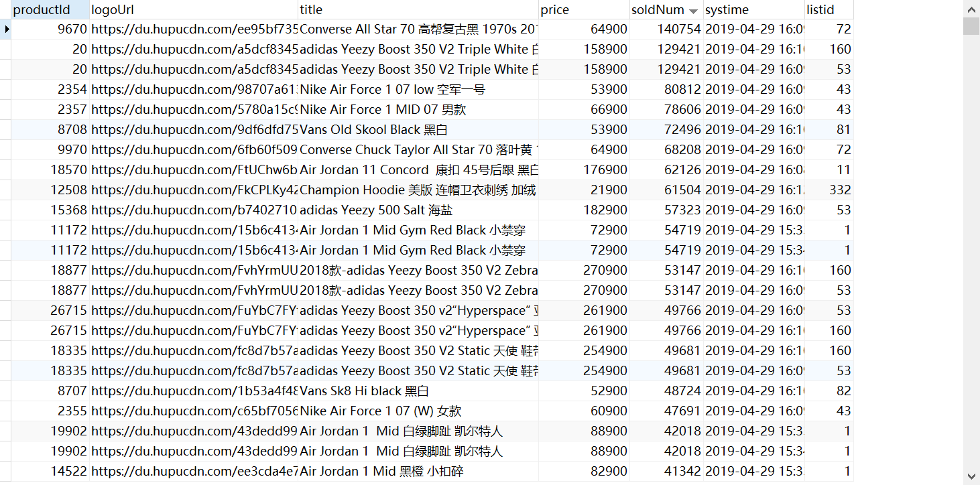Select productId cell 12508
Screen dimensions: 980x485
coord(50,190)
